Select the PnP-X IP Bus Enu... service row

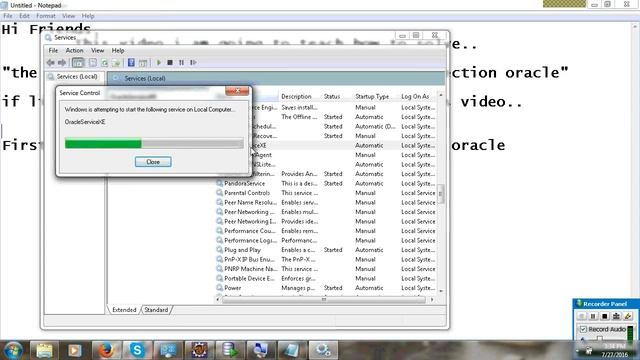(326, 259)
